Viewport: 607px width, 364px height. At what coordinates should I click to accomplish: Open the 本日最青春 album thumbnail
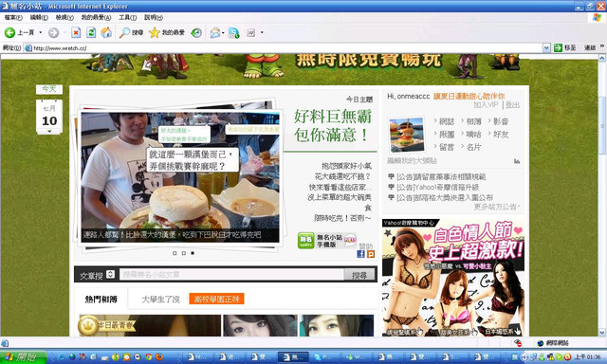tap(150, 325)
